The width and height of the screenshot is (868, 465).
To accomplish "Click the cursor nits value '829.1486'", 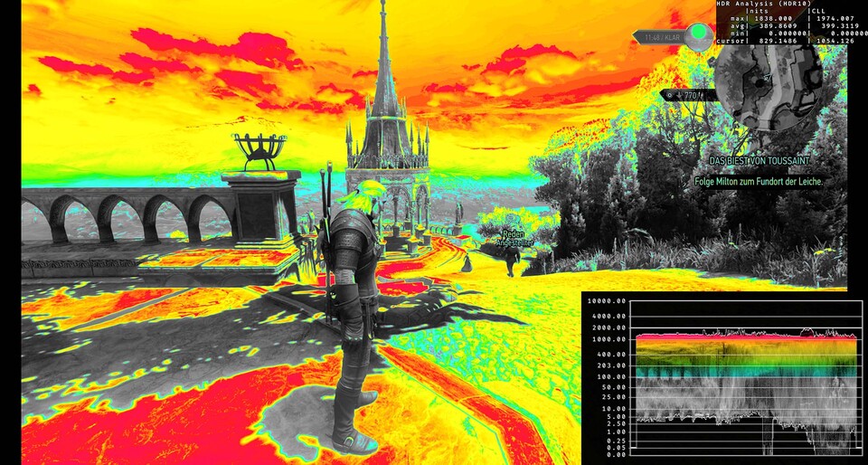I will click(x=779, y=41).
